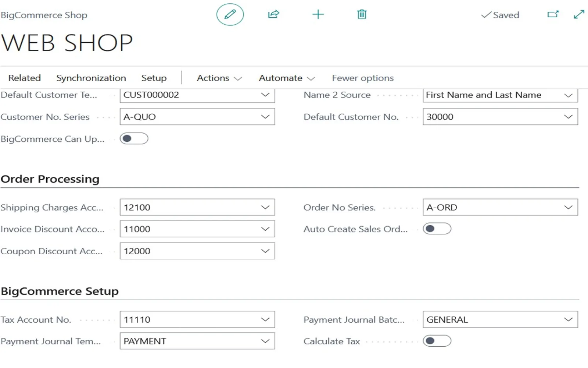Click the Customer No. Series label

point(45,117)
